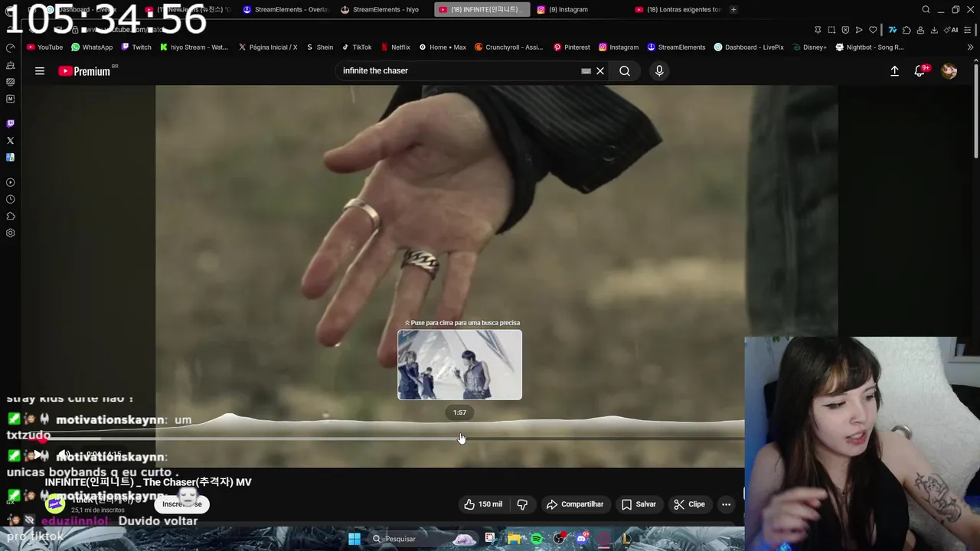The image size is (980, 551).
Task: Start voice search with the microphone
Action: (659, 71)
